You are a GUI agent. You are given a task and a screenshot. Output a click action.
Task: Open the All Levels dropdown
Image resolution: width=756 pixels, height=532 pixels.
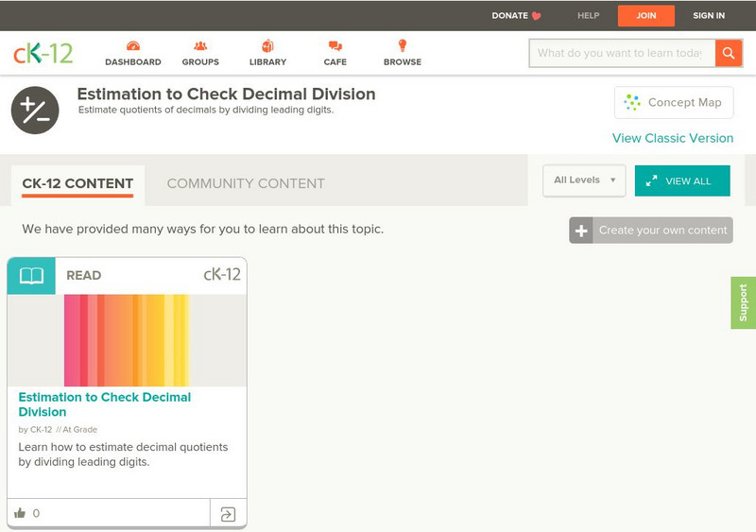pos(584,180)
